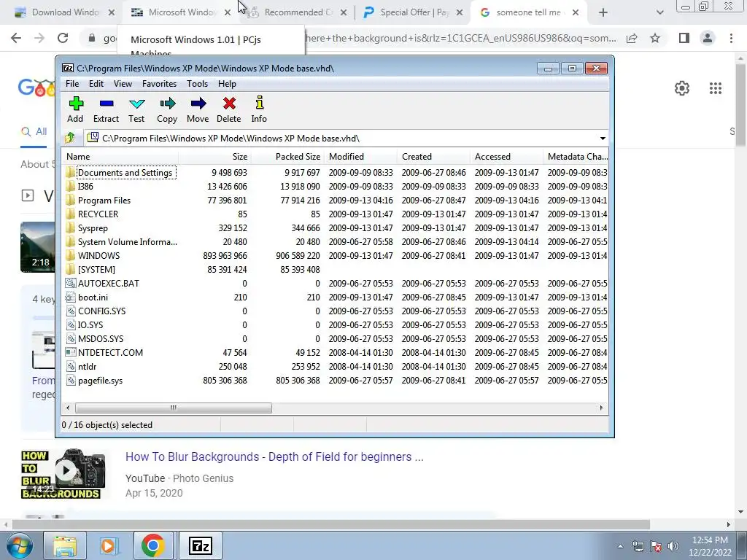
Task: Open Google apps grid icon
Action: tap(716, 88)
